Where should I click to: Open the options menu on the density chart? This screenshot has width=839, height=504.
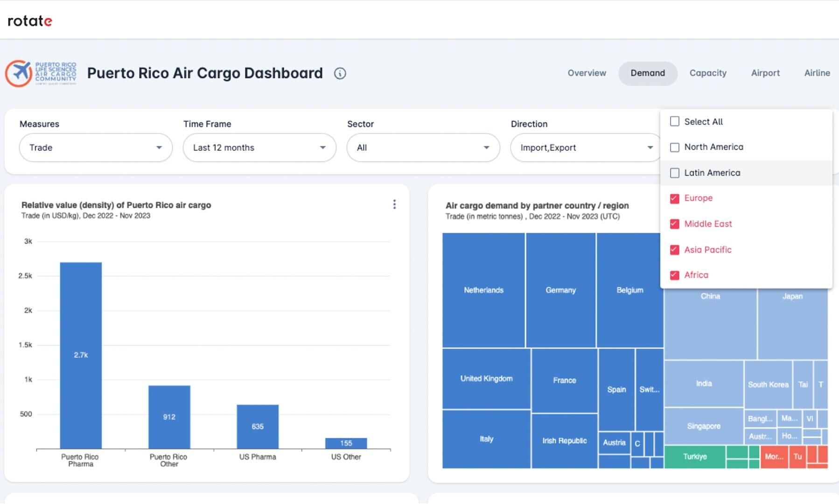coord(394,204)
